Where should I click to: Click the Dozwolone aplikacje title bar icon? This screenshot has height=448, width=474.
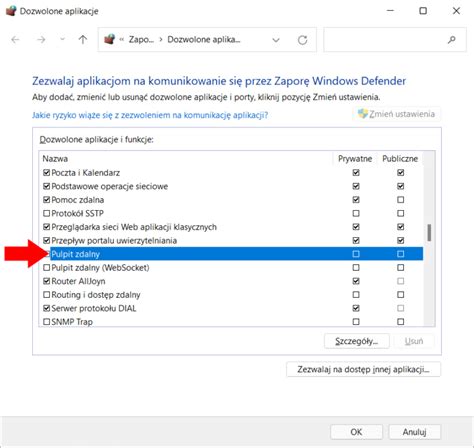coord(11,11)
